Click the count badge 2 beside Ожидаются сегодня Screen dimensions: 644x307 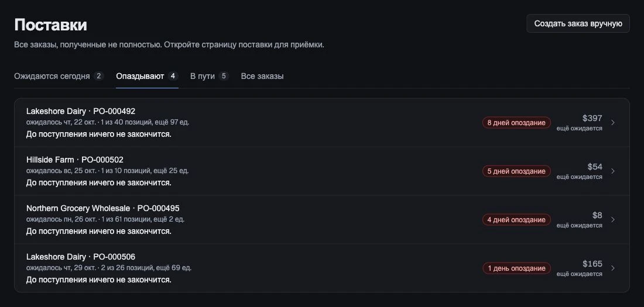(x=98, y=77)
